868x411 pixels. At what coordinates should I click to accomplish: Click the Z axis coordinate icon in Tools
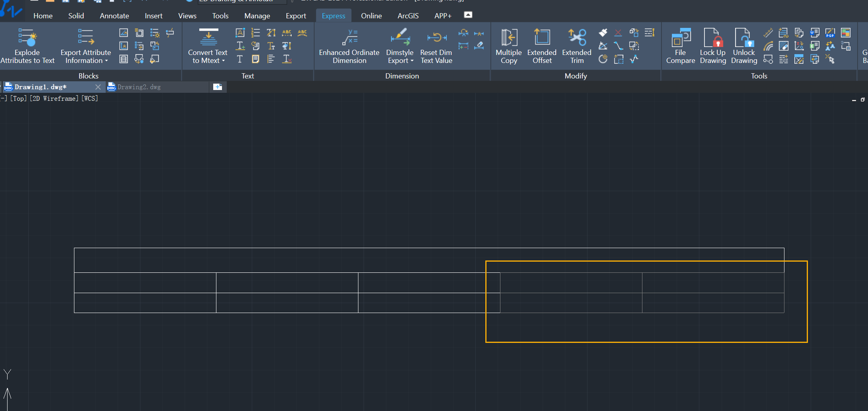pos(799,46)
